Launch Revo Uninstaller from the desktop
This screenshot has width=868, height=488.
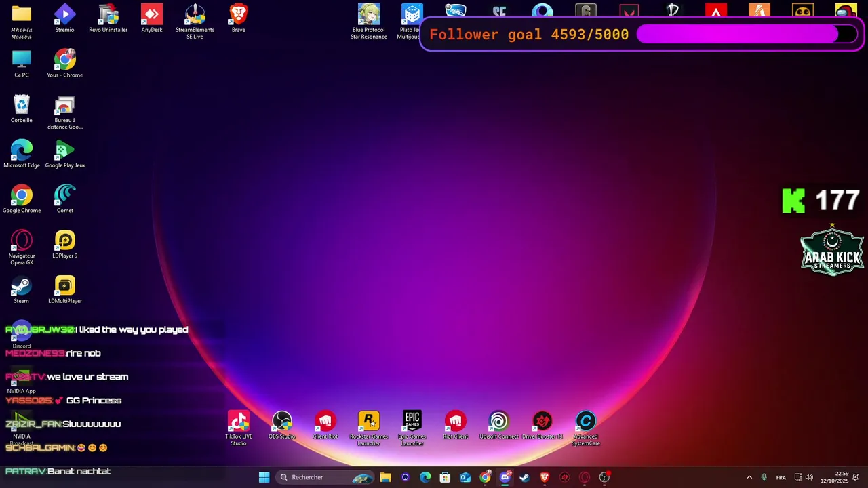tap(108, 18)
